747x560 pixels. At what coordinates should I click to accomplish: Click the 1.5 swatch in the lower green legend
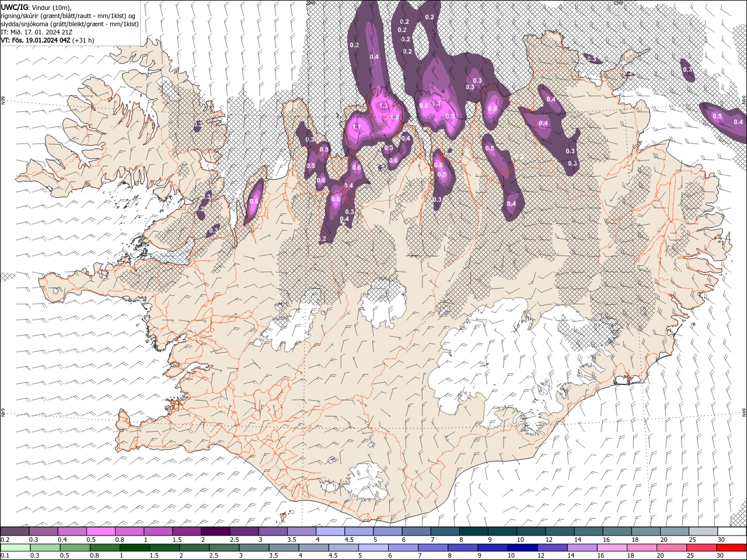tap(164, 548)
